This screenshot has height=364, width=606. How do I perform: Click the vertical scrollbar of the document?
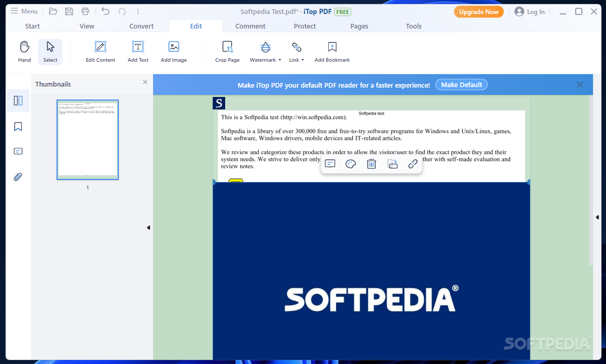(x=591, y=180)
